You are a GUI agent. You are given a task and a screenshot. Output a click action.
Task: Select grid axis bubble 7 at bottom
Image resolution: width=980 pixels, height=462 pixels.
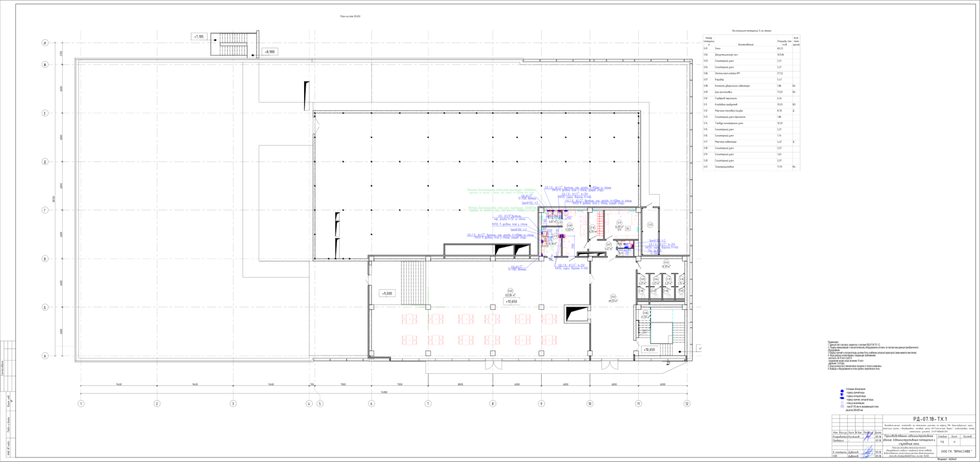tap(428, 404)
